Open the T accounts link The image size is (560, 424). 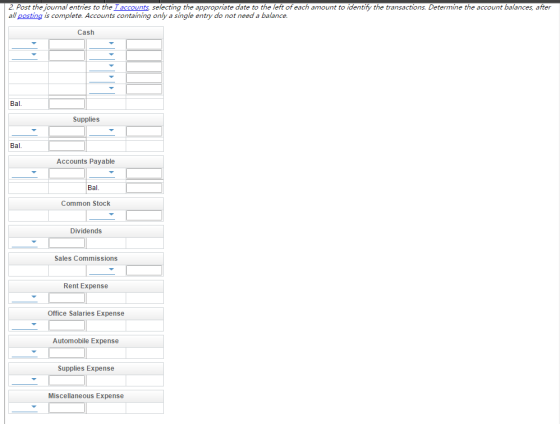point(131,7)
